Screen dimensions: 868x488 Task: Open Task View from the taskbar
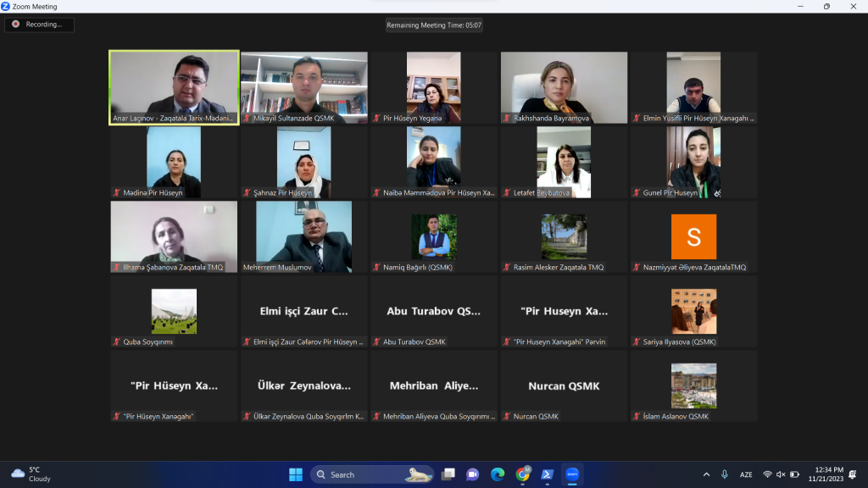448,474
